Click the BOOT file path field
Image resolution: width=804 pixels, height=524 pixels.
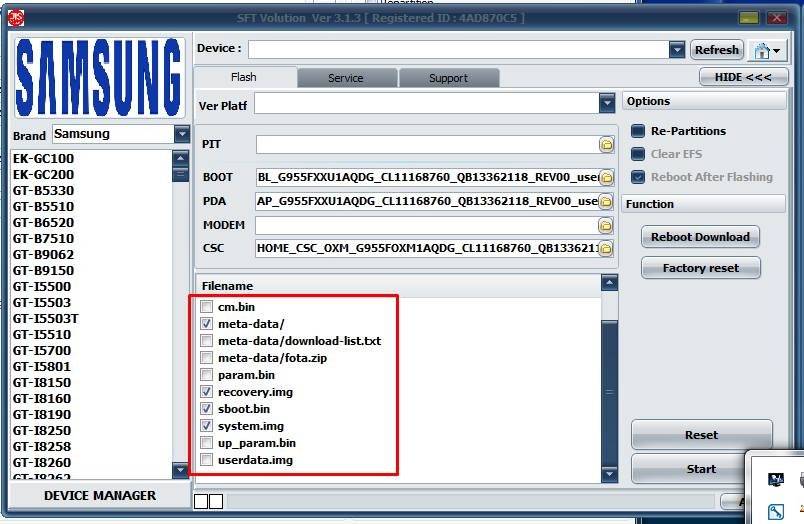pyautogui.click(x=427, y=178)
